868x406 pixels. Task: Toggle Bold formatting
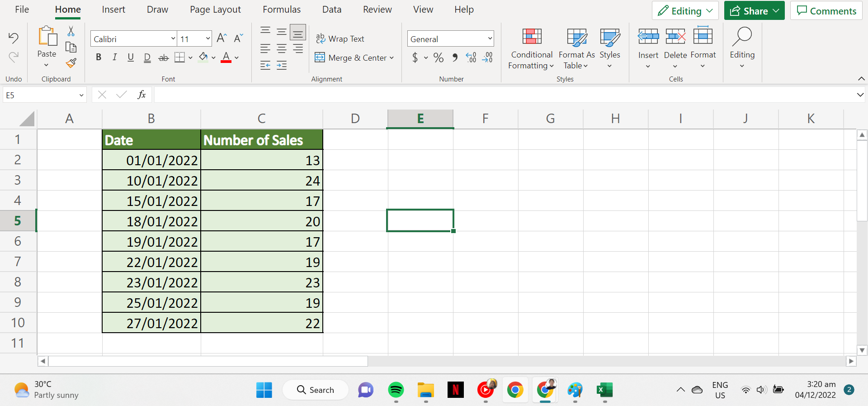(99, 57)
